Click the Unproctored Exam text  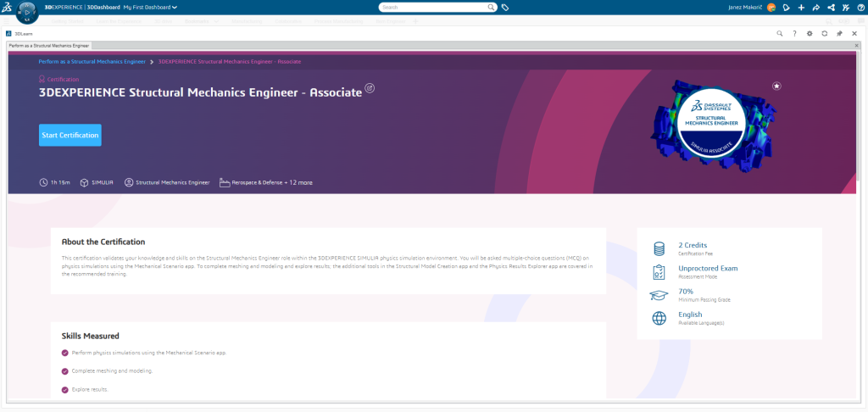coord(708,268)
